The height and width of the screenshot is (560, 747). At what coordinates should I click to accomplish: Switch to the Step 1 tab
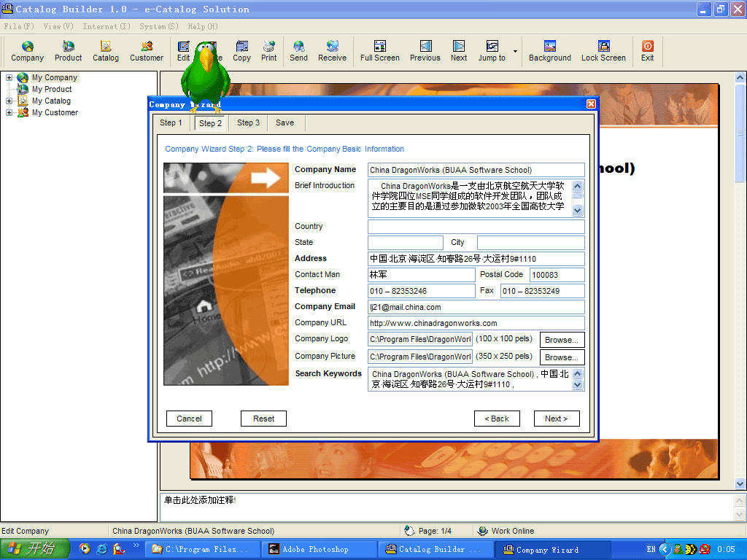coord(171,122)
